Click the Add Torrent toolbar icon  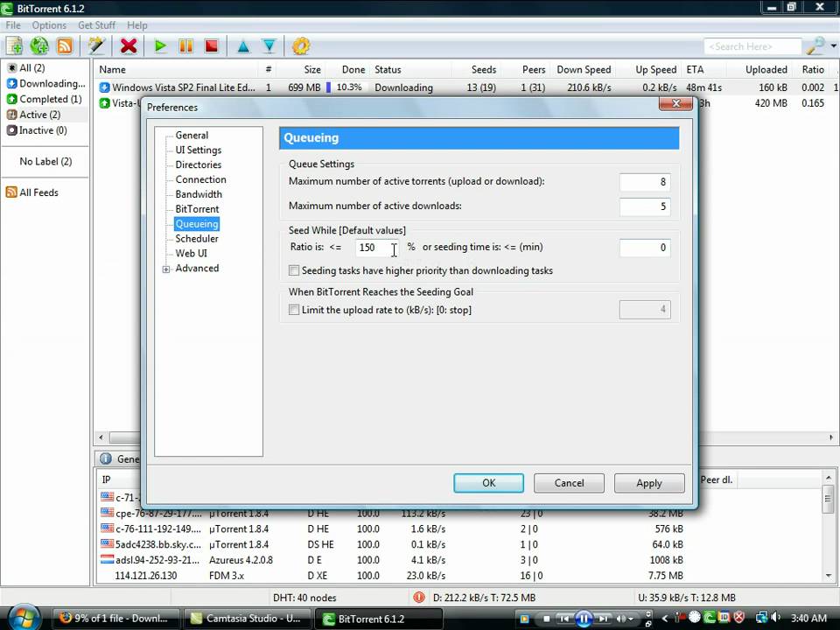15,46
